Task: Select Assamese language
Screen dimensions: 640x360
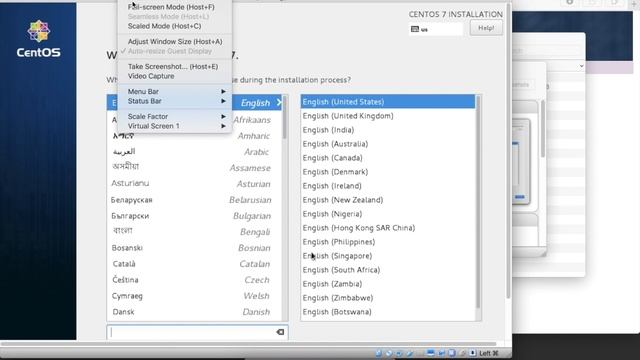Action: tap(195, 168)
